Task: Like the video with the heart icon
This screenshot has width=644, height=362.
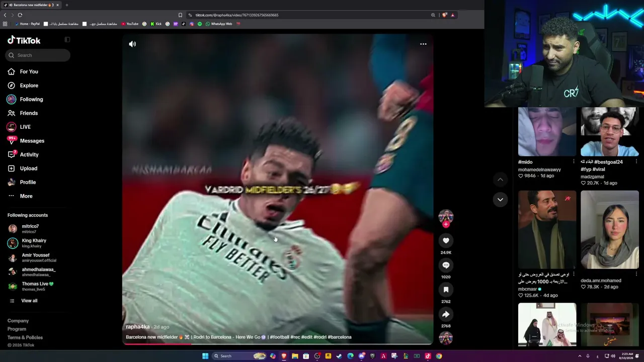Action: click(446, 241)
